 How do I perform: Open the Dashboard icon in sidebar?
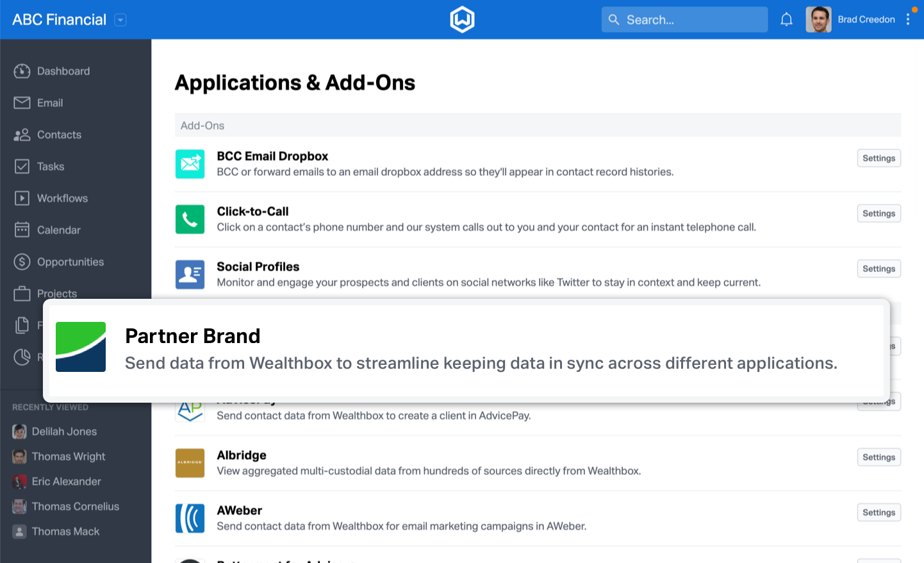[22, 71]
